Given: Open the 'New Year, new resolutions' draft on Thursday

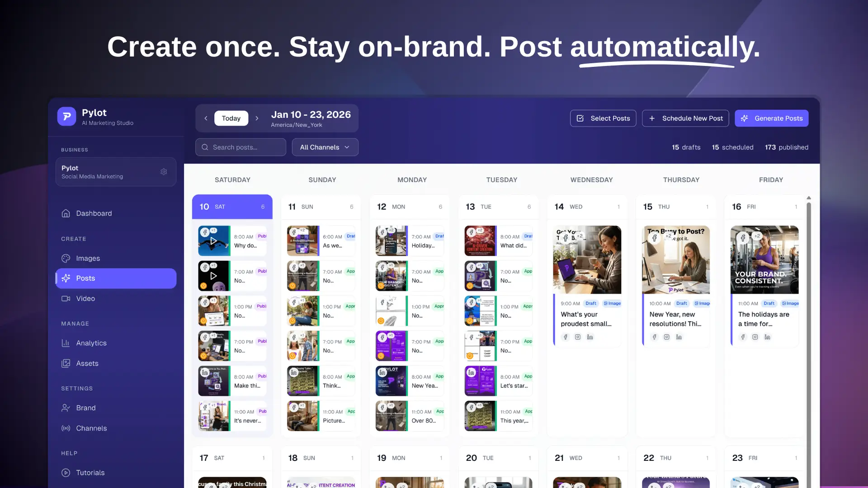Looking at the screenshot, I should pos(675,319).
